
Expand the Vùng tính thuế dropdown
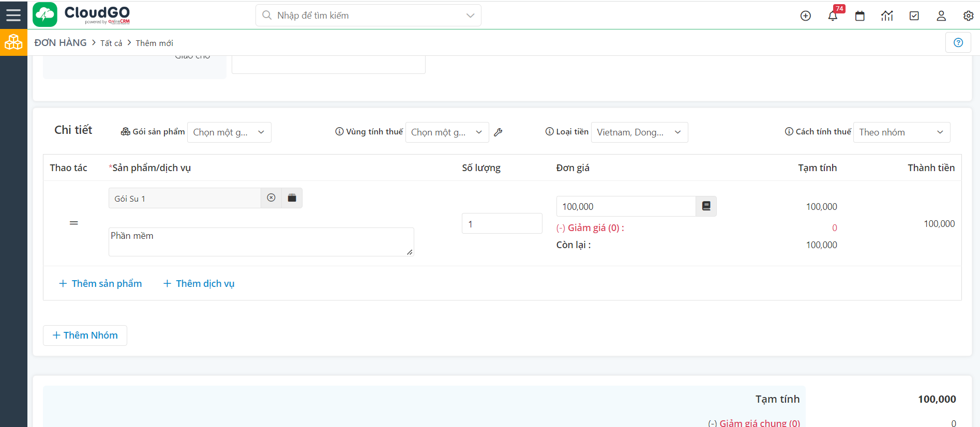pos(447,132)
